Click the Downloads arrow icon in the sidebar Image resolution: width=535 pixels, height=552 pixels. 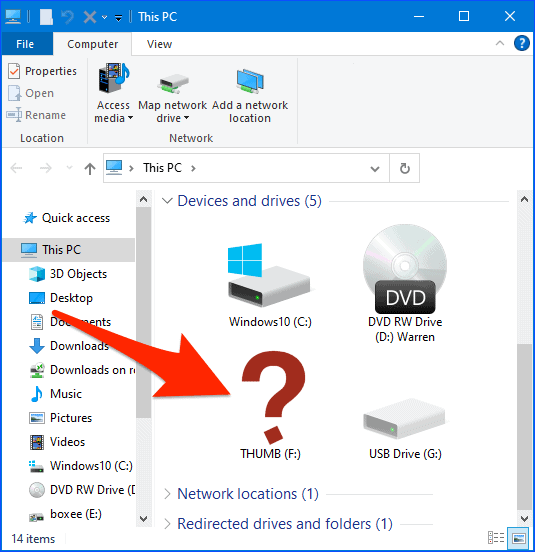coord(37,346)
